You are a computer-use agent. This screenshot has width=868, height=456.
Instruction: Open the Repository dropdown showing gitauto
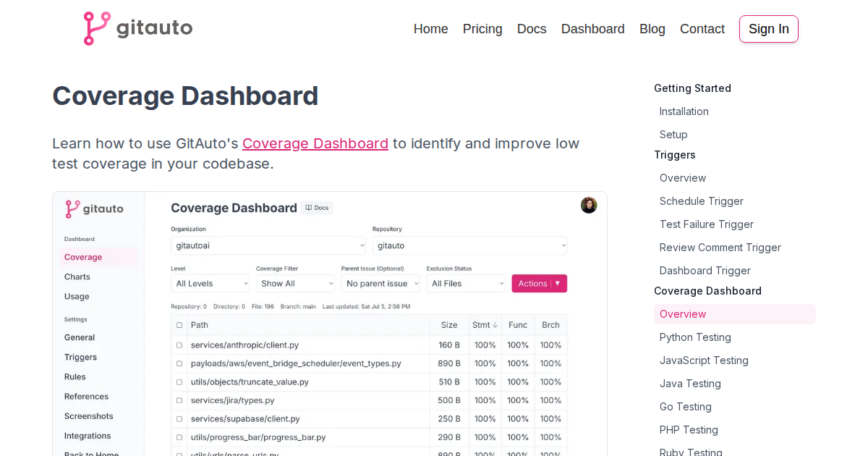(470, 245)
